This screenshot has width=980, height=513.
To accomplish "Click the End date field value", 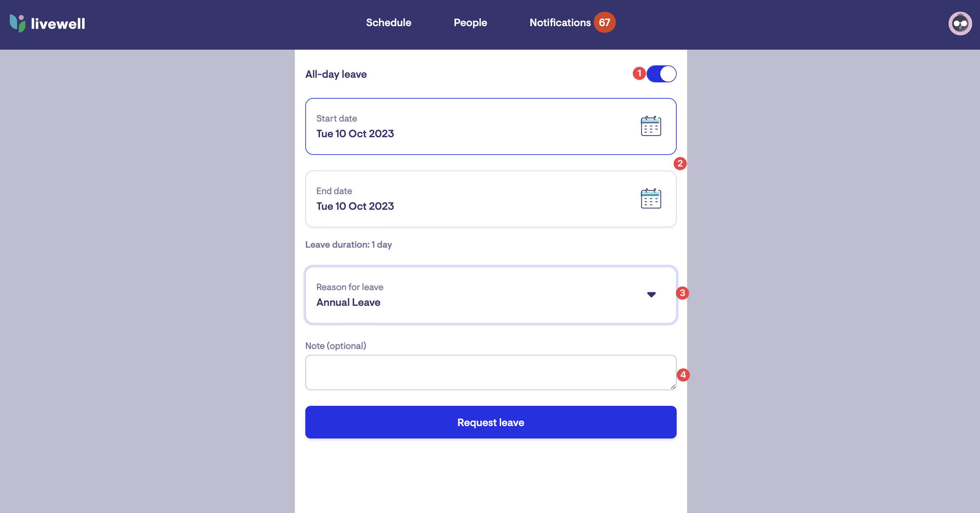I will 355,206.
